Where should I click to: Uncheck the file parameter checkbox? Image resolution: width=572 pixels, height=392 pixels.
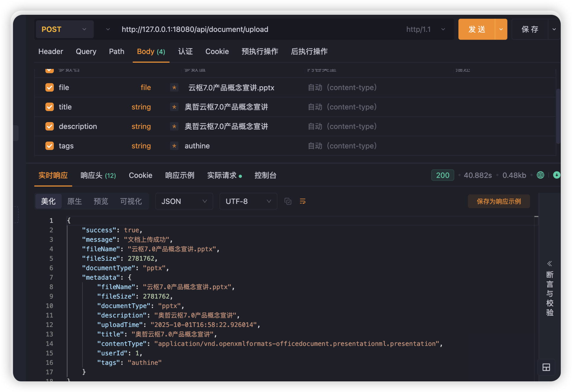click(x=50, y=88)
